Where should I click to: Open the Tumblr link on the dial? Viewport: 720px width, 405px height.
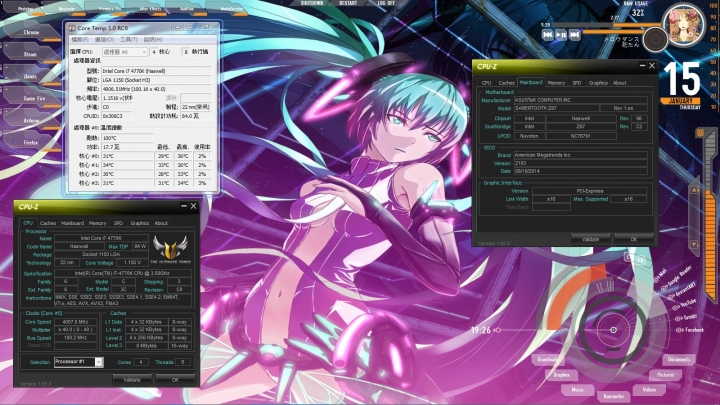(x=686, y=317)
